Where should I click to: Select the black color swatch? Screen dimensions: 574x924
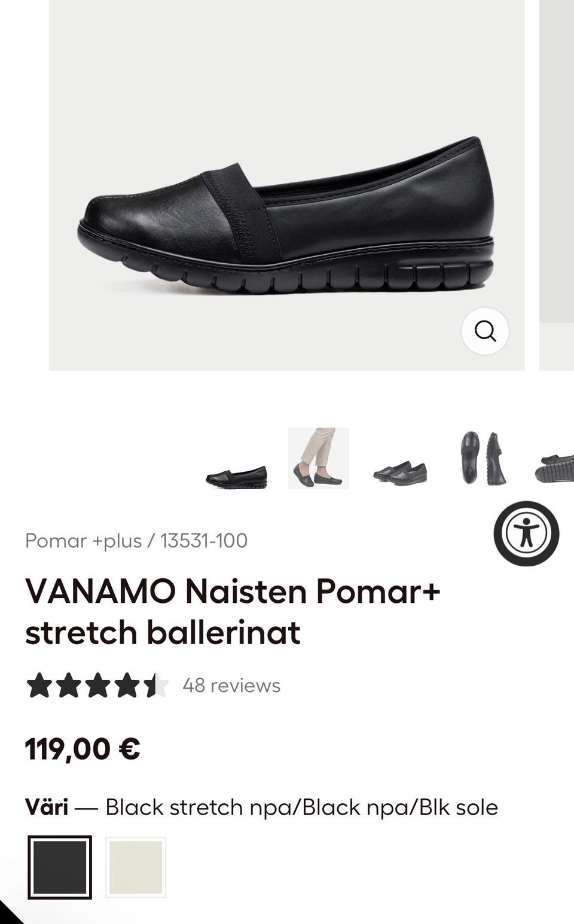(60, 867)
